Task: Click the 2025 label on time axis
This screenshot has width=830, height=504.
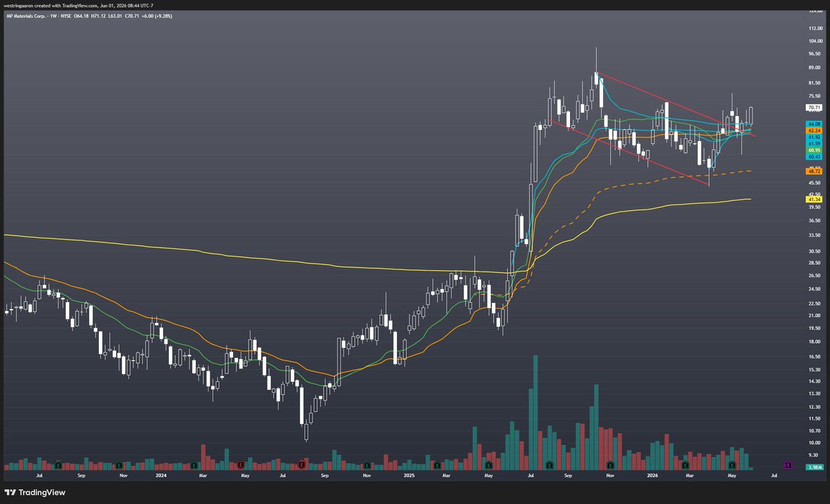Action: [408, 476]
